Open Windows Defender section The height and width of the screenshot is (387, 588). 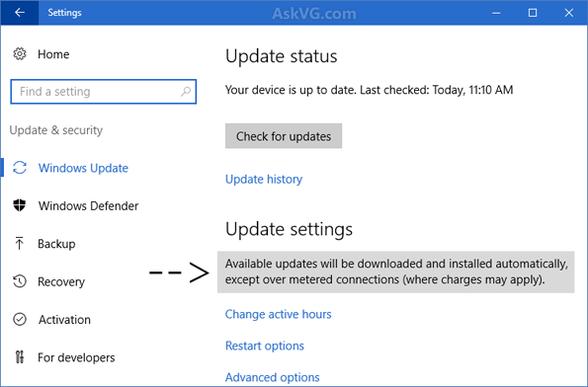89,205
